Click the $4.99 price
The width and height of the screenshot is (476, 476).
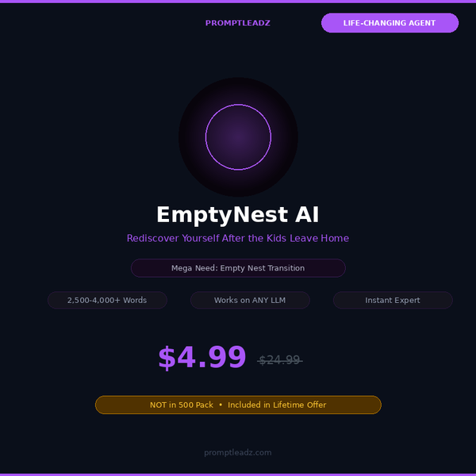point(202,358)
